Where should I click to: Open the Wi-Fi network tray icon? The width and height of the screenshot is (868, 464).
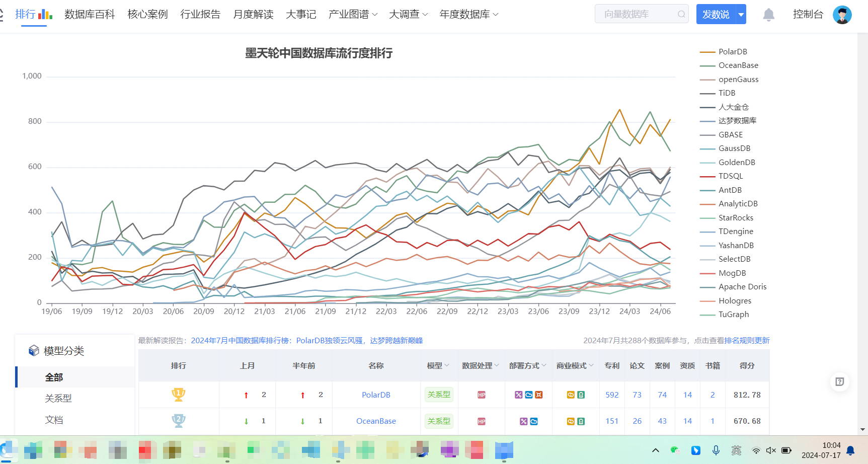[x=756, y=450]
